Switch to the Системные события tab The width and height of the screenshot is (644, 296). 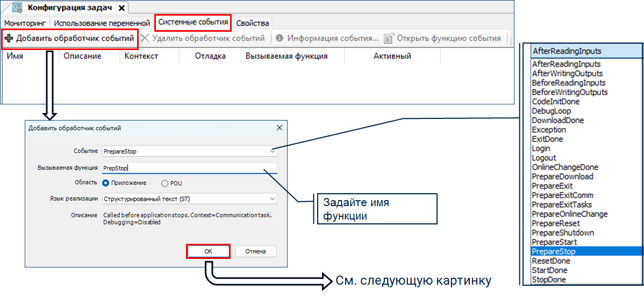pos(194,23)
